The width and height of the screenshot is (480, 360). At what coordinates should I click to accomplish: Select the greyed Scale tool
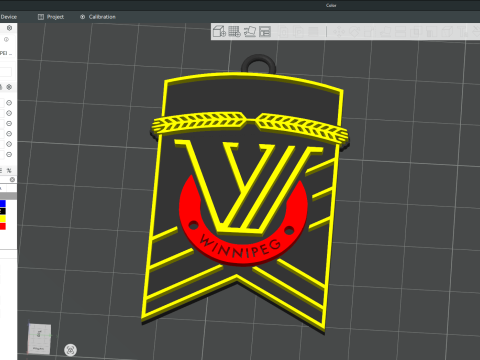(370, 32)
